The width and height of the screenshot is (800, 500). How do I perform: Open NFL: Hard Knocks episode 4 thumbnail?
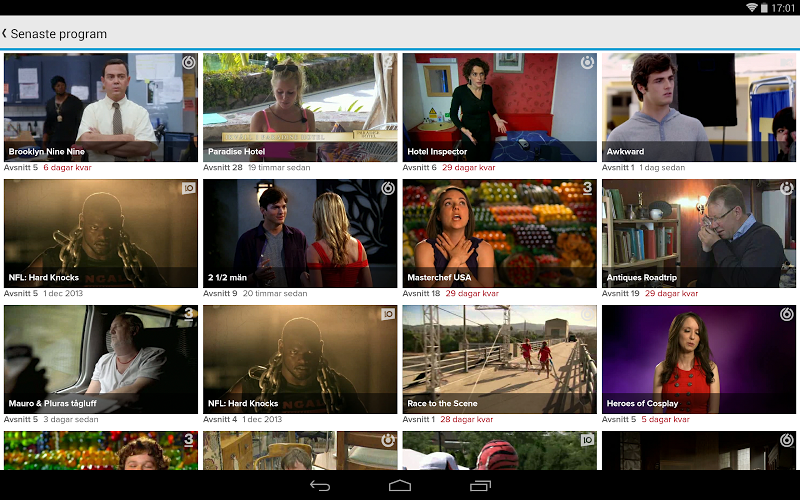coord(300,359)
